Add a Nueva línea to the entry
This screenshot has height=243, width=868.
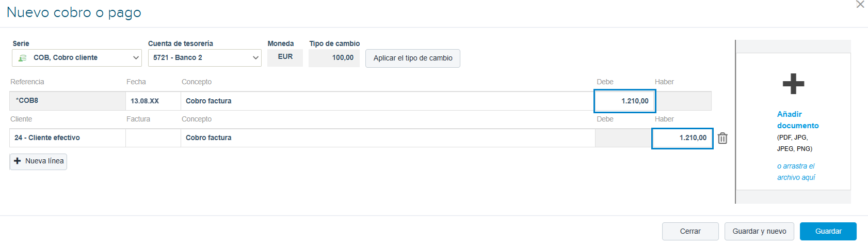(x=38, y=161)
